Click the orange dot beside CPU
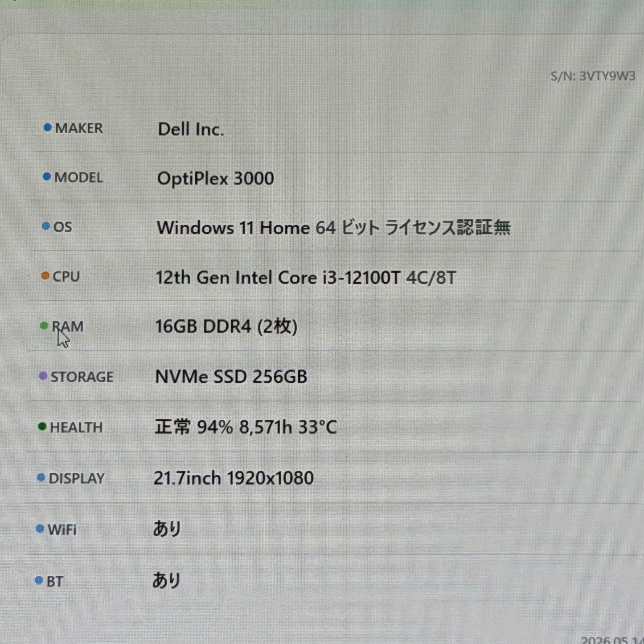Image resolution: width=644 pixels, height=644 pixels. (x=45, y=276)
